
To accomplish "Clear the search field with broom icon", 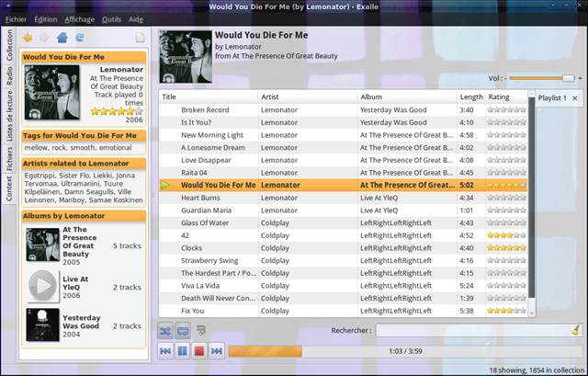I will pos(575,329).
